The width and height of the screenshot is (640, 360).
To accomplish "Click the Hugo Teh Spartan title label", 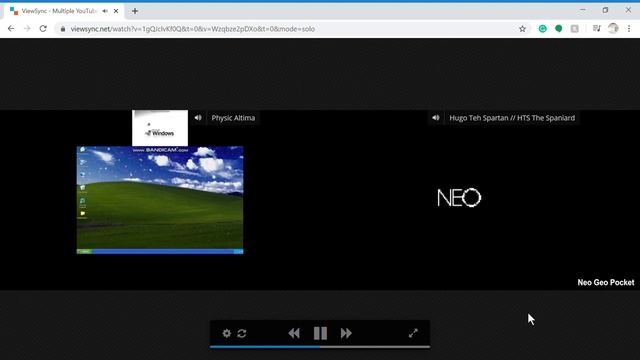I will click(x=512, y=118).
